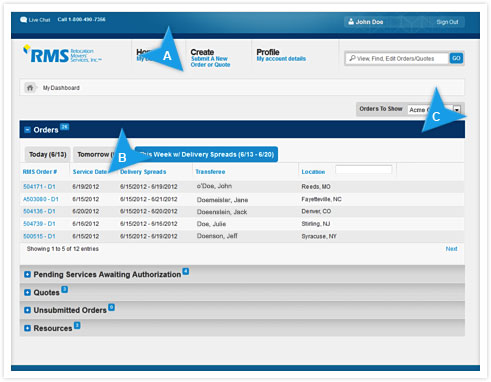This screenshot has height=382, width=491.
Task: Switch to the Today (6/13) tab
Action: pos(48,154)
